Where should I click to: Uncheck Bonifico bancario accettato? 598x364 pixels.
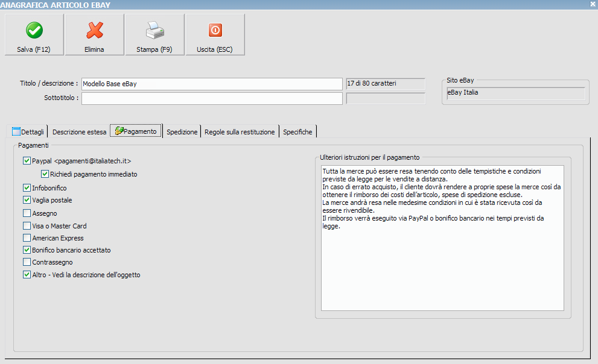point(27,249)
